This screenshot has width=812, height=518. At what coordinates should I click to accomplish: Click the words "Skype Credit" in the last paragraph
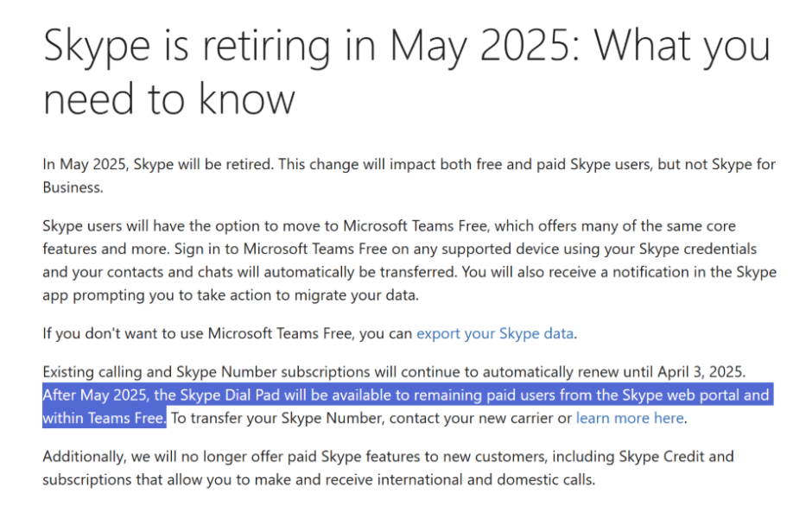pyautogui.click(x=662, y=457)
